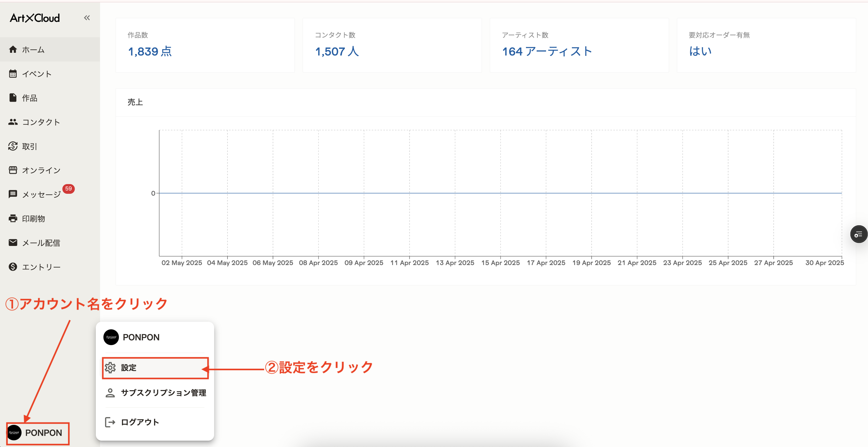
Task: Click the 作品数 1,839 点 card
Action: [205, 45]
